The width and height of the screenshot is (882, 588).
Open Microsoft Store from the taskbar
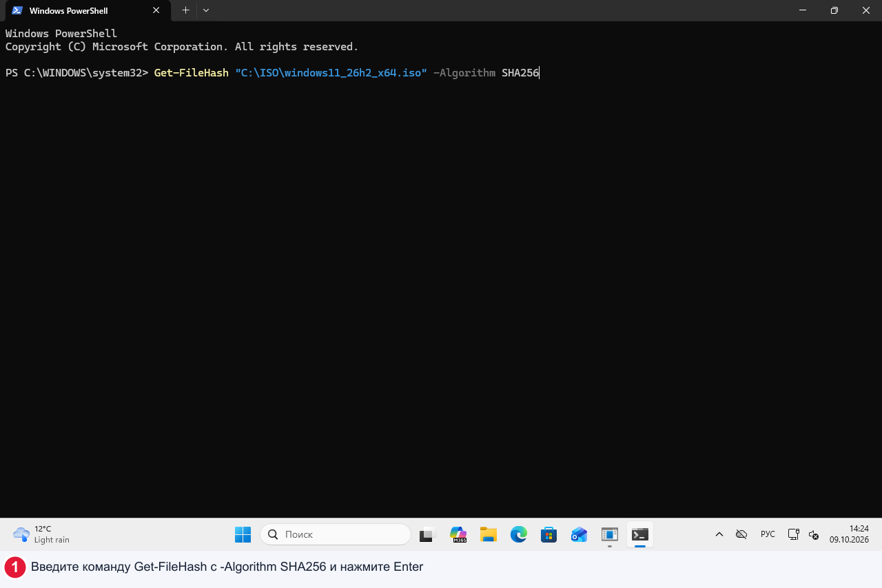click(x=549, y=534)
